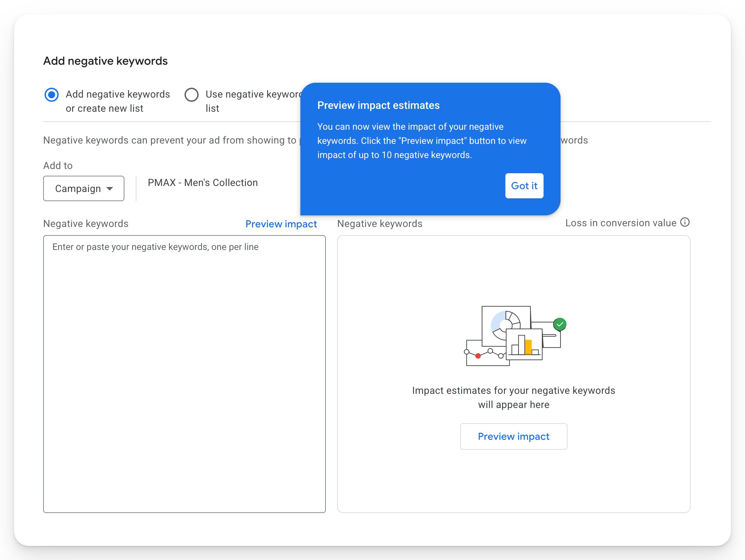This screenshot has height=560, width=745.
Task: Dismiss the tip with "Got it"
Action: pyautogui.click(x=524, y=186)
